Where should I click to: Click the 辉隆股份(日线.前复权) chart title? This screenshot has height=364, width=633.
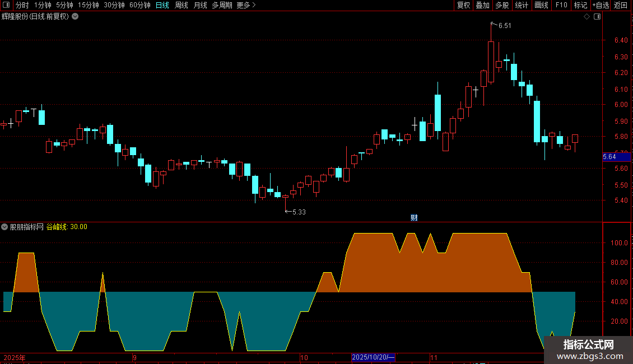pyautogui.click(x=35, y=17)
